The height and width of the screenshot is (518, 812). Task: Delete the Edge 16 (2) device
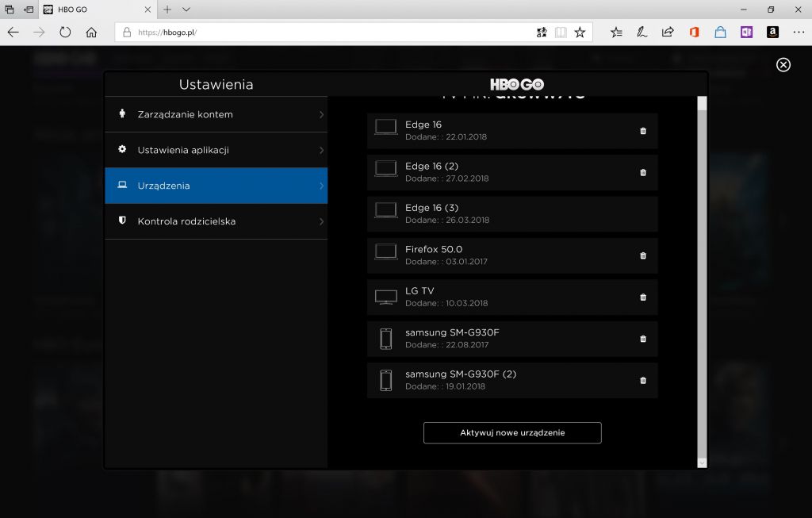click(642, 172)
